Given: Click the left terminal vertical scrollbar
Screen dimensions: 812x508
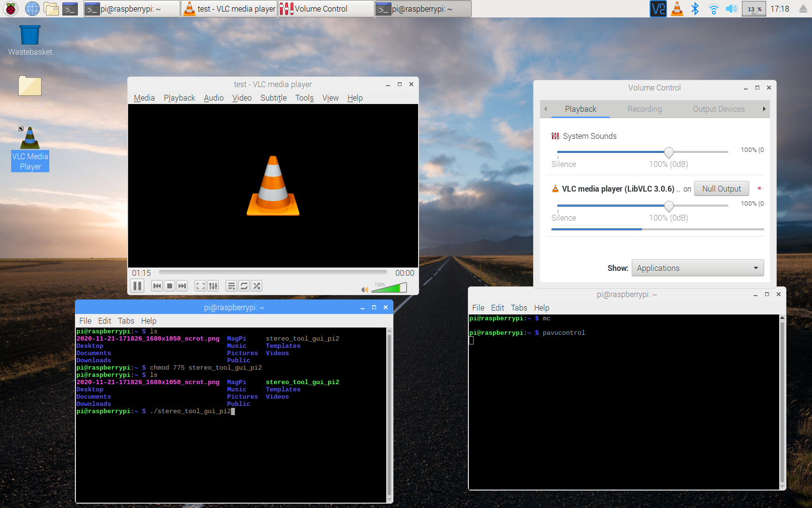Looking at the screenshot, I should (389, 415).
